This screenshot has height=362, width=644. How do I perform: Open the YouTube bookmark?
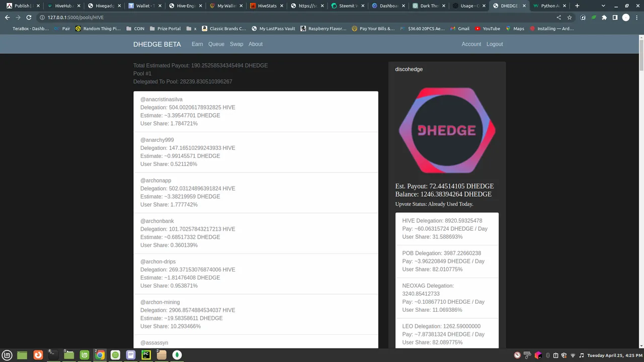pyautogui.click(x=487, y=29)
